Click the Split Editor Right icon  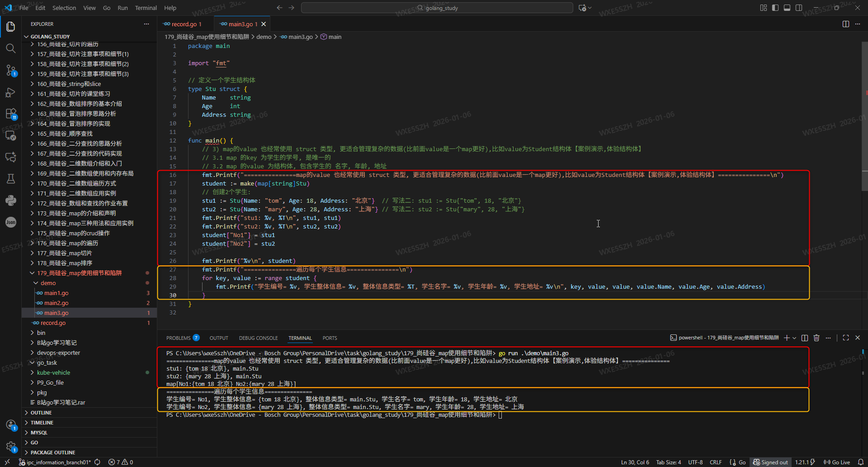tap(846, 24)
